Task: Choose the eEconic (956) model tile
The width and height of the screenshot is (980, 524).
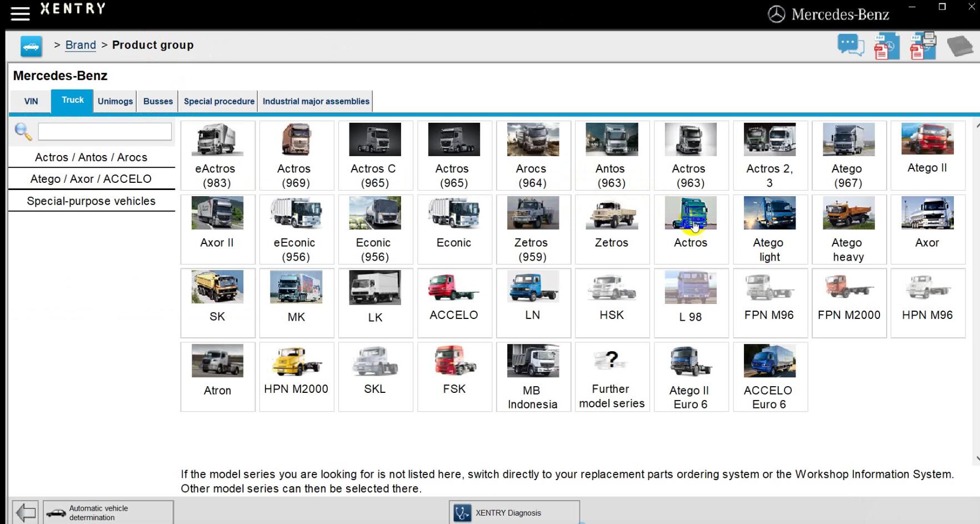Action: click(x=297, y=229)
